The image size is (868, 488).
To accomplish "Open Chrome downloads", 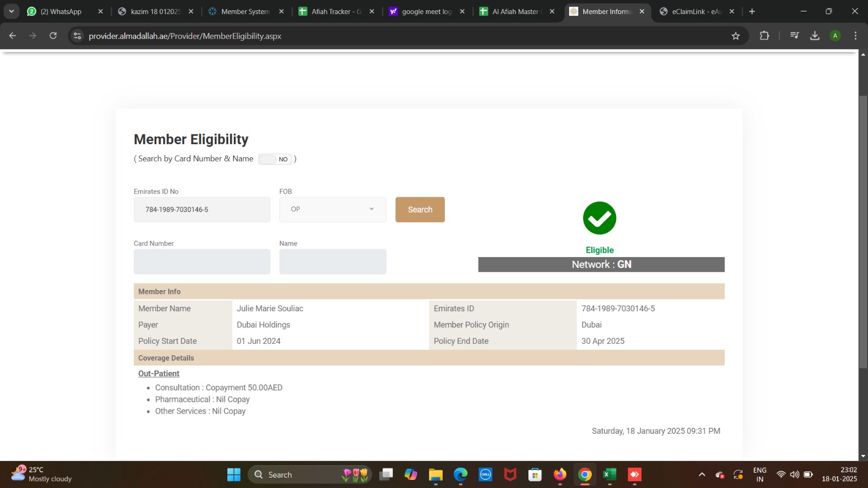I will 815,36.
